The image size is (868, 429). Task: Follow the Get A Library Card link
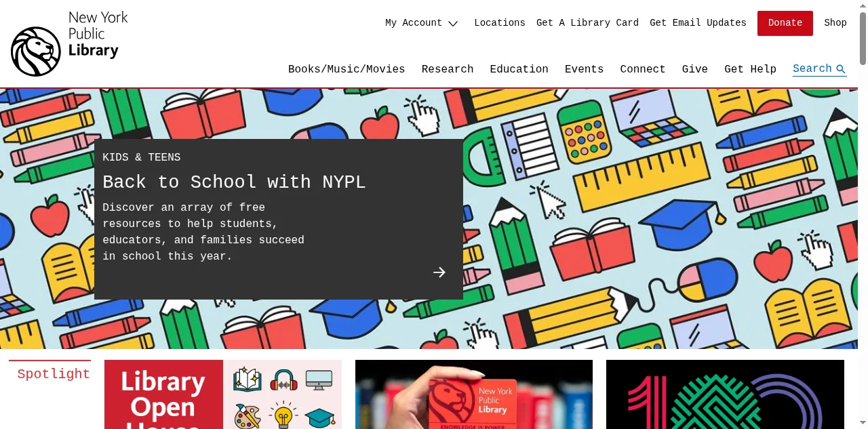pos(587,23)
